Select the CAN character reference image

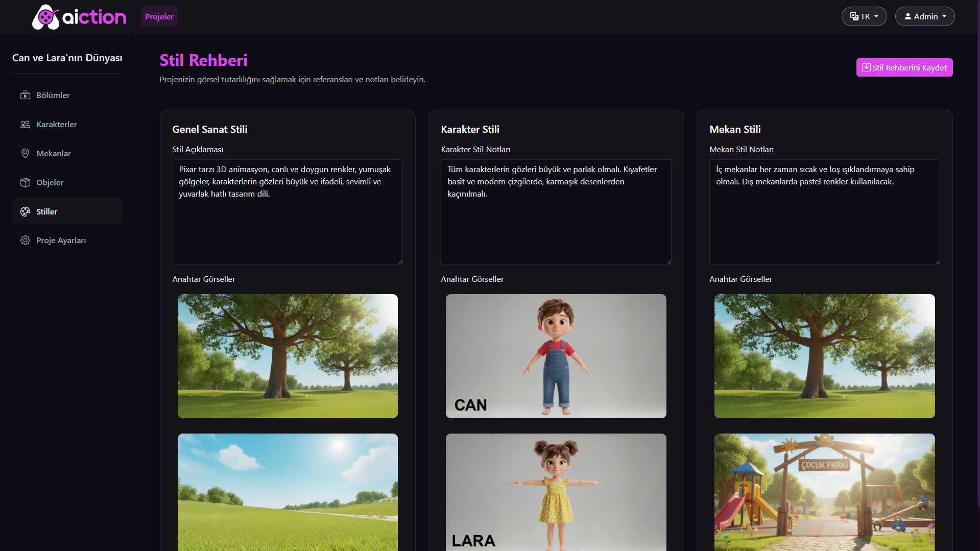(556, 356)
